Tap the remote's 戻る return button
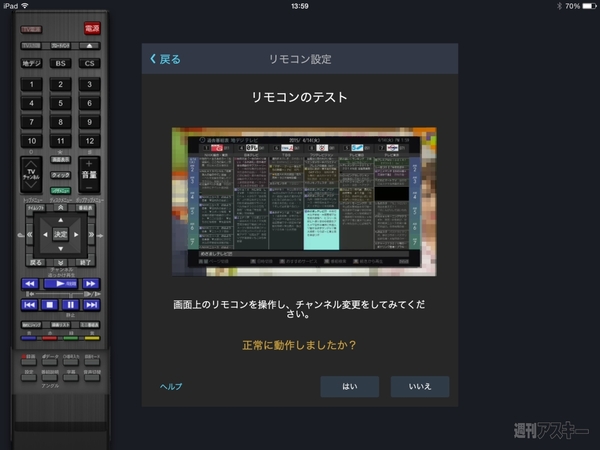Image resolution: width=600 pixels, height=450 pixels. click(36, 262)
